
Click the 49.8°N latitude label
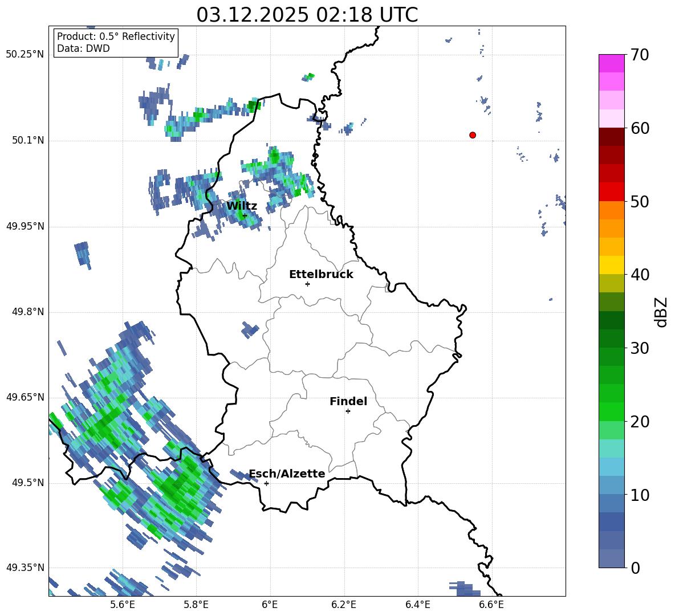pyautogui.click(x=28, y=312)
